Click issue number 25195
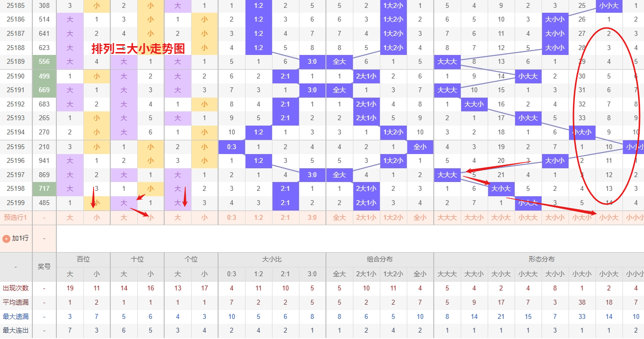The image size is (644, 339). [16, 147]
